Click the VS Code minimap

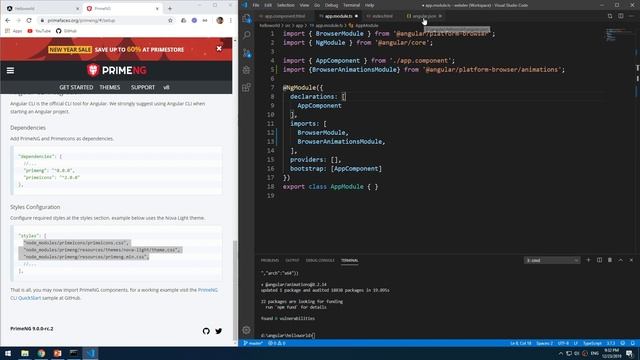(x=618, y=35)
